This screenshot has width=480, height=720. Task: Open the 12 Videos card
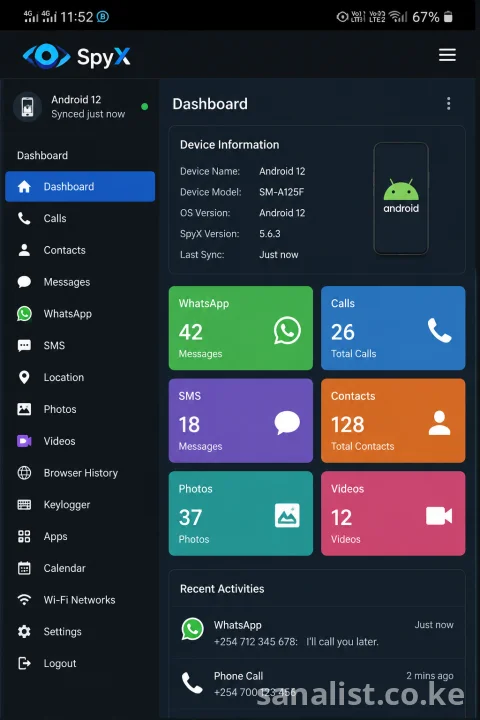(x=393, y=513)
